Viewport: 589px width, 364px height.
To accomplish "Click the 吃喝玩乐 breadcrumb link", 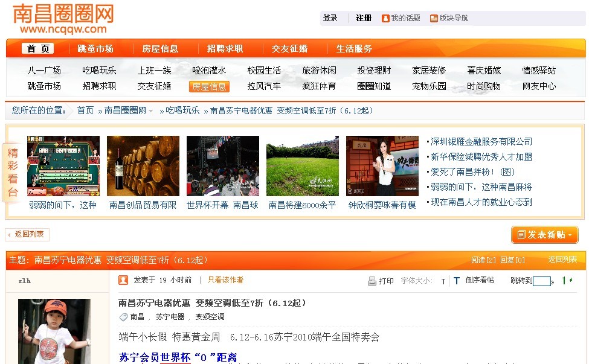I will coord(182,110).
